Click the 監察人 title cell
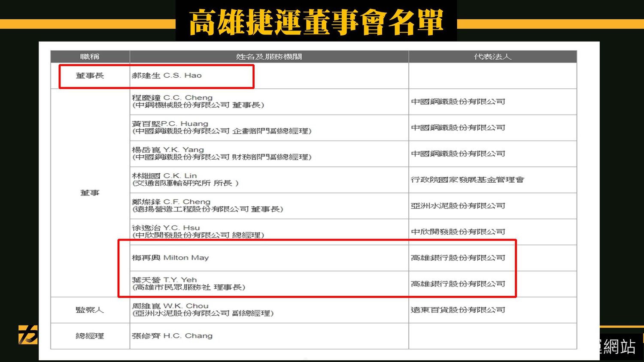Viewport: 644px width, 362px height. point(90,310)
